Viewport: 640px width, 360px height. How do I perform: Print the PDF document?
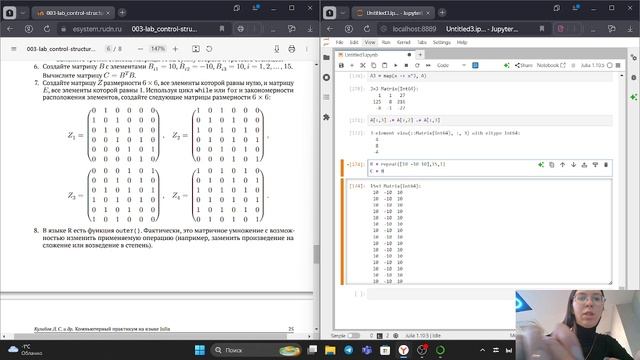[291, 49]
